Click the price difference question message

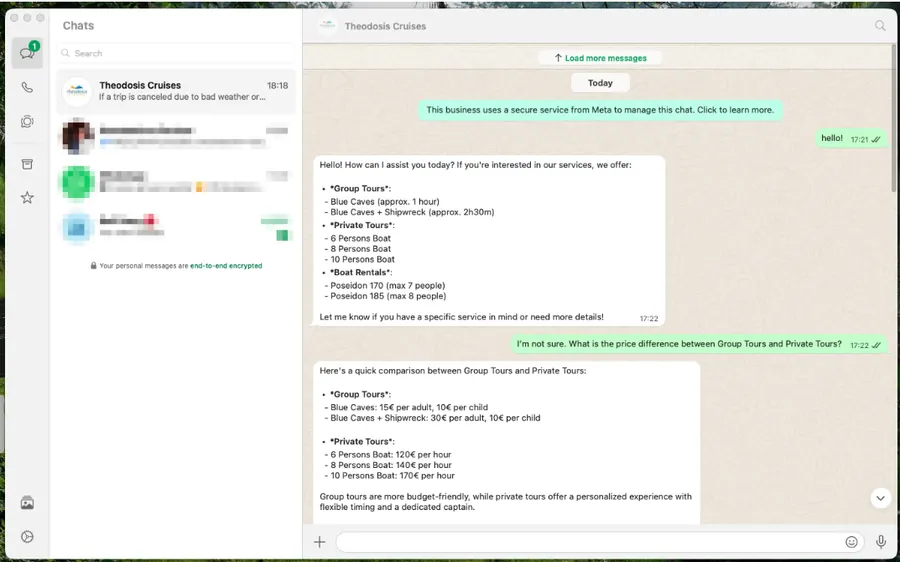point(699,344)
